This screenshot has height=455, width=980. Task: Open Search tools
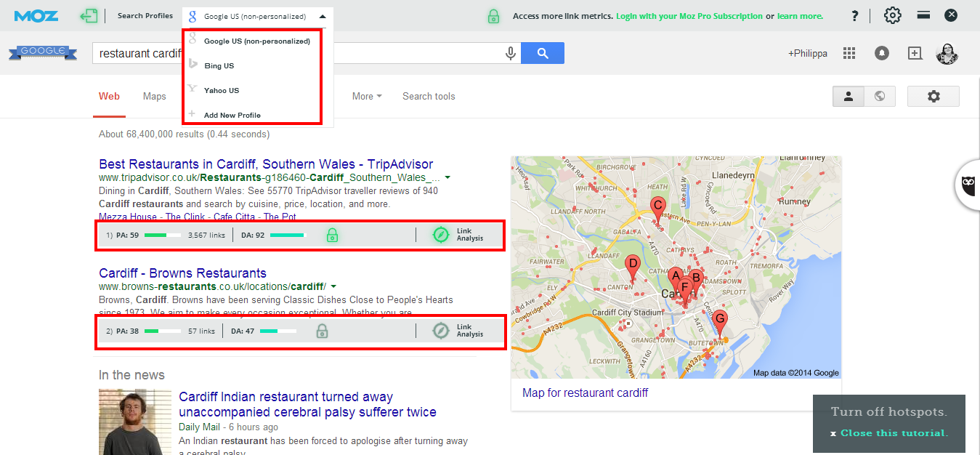(x=429, y=96)
